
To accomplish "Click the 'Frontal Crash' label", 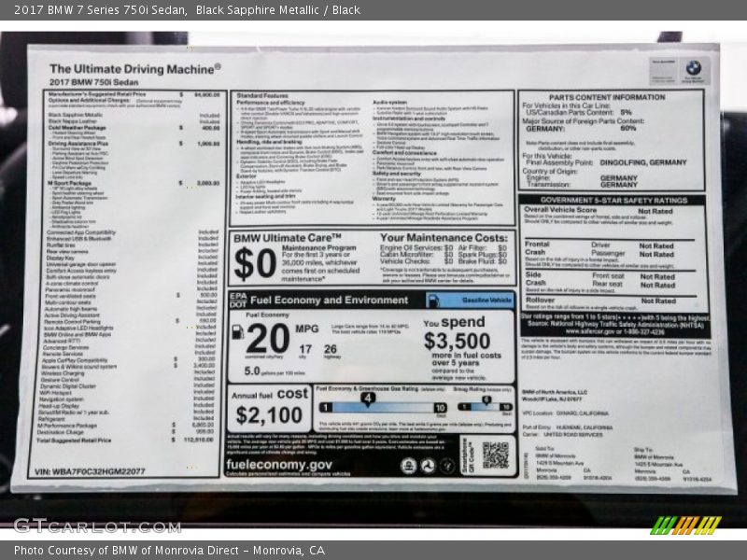I will pos(537,247).
